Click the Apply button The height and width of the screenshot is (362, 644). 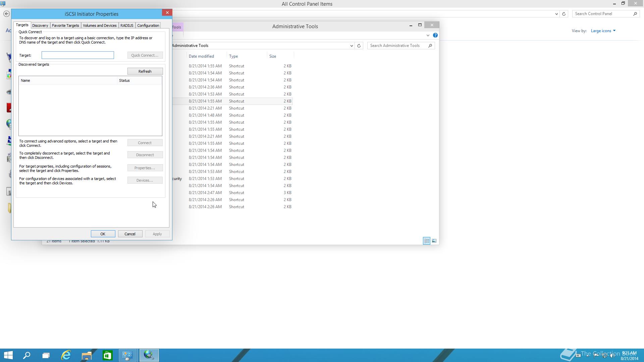(157, 234)
